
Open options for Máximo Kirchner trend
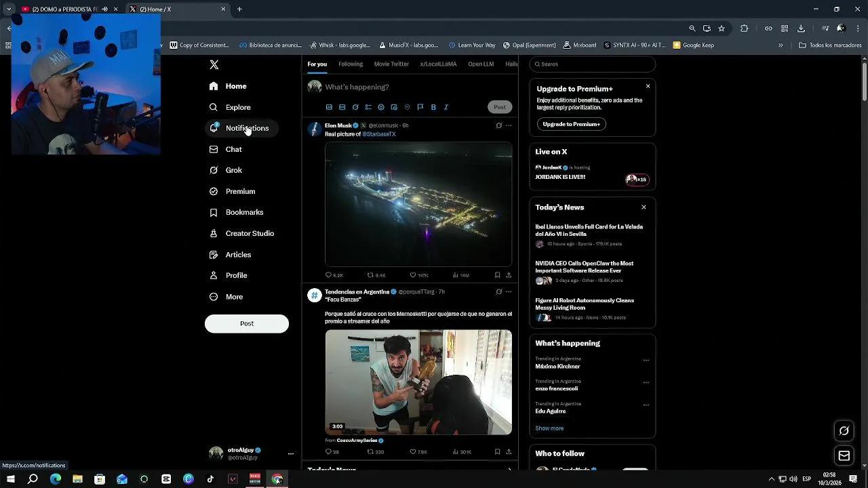point(646,361)
